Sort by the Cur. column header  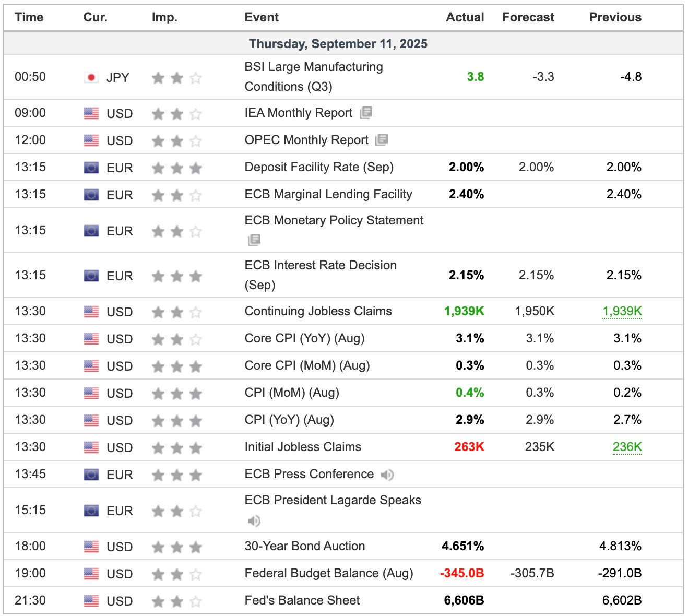(96, 17)
